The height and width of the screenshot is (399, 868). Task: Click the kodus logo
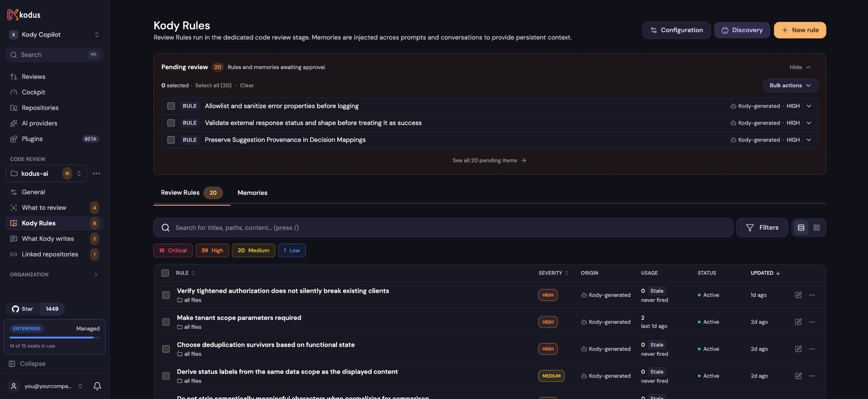click(24, 15)
